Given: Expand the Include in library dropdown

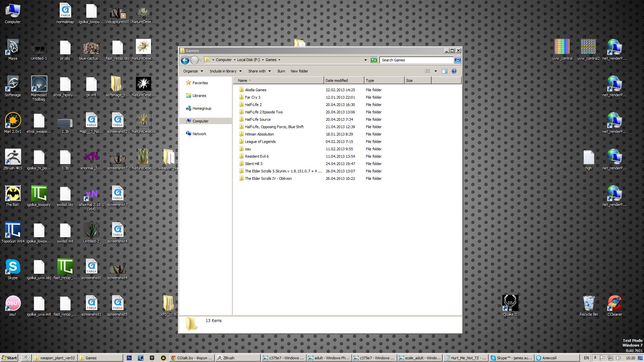Looking at the screenshot, I should point(226,71).
